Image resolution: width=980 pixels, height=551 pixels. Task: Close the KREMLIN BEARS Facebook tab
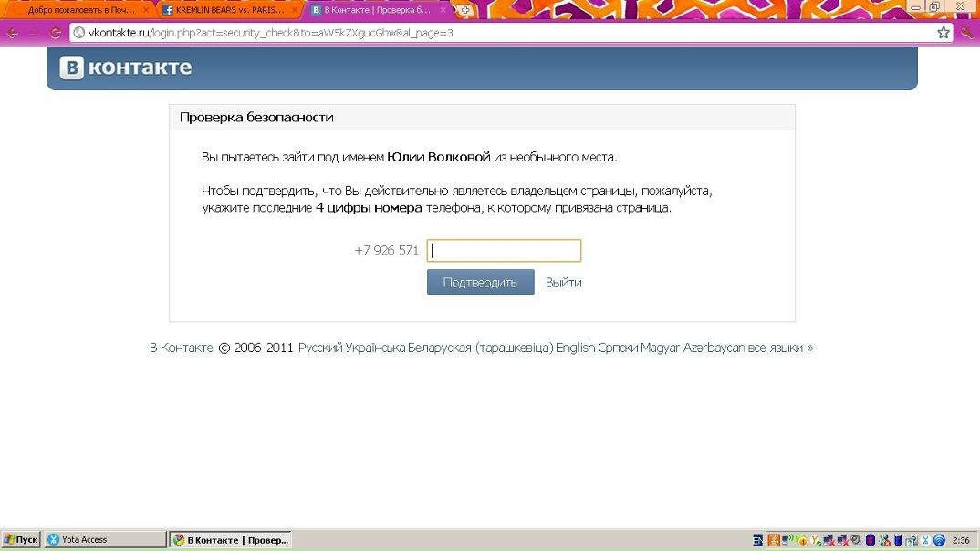[x=295, y=10]
